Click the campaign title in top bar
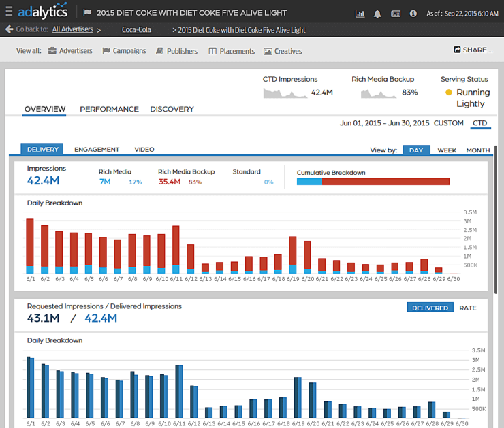Screen dimensions: 504x428 (x=191, y=13)
